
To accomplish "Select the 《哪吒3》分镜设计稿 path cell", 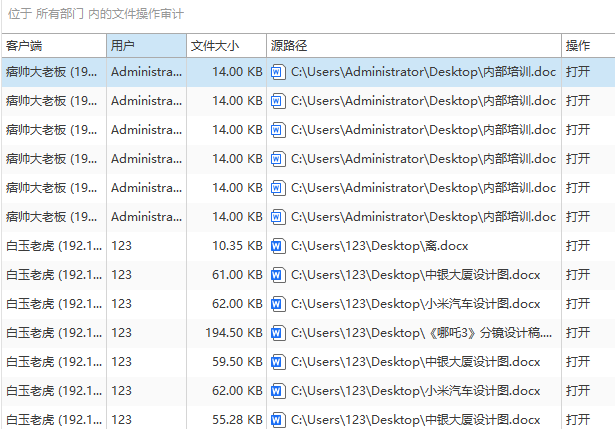I will tap(422, 333).
